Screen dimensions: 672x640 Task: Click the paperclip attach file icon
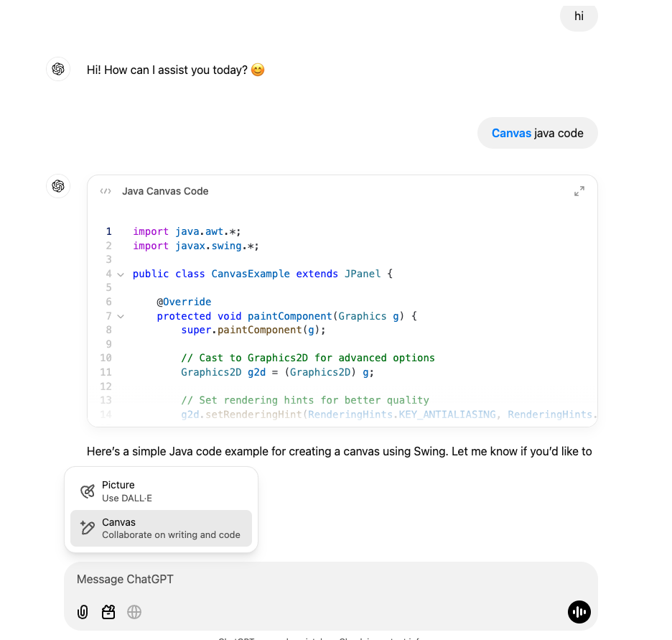click(83, 612)
